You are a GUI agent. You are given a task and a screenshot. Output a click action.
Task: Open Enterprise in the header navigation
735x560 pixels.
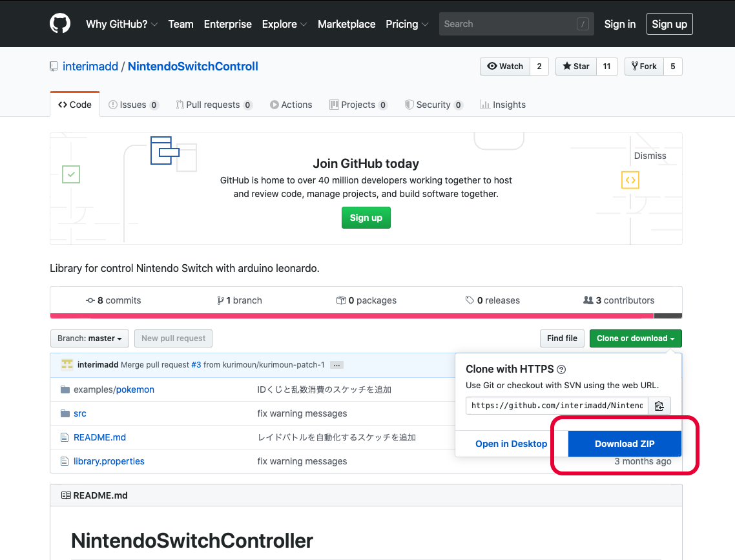coord(228,24)
